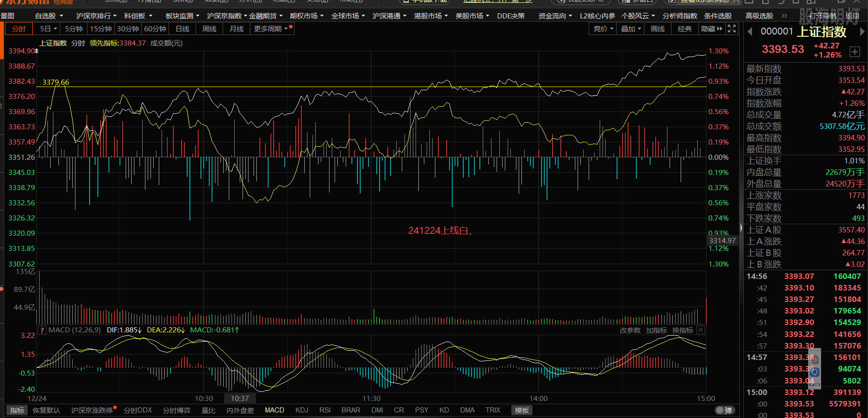Click the 画线 drawing tool button

pos(658,29)
